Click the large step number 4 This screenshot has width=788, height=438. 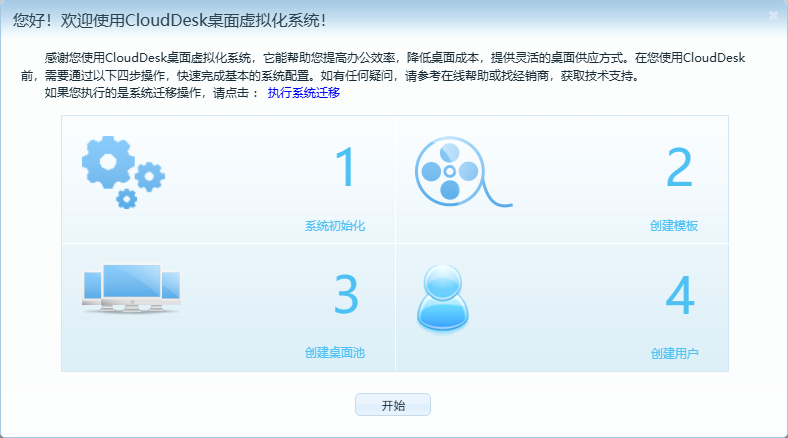(x=680, y=295)
